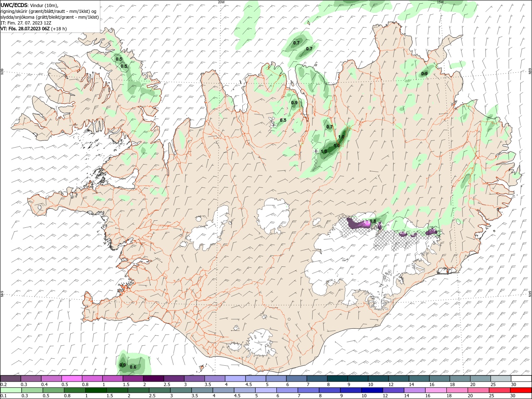Click the 0.4 number under the upper swatch row

pos(44,384)
